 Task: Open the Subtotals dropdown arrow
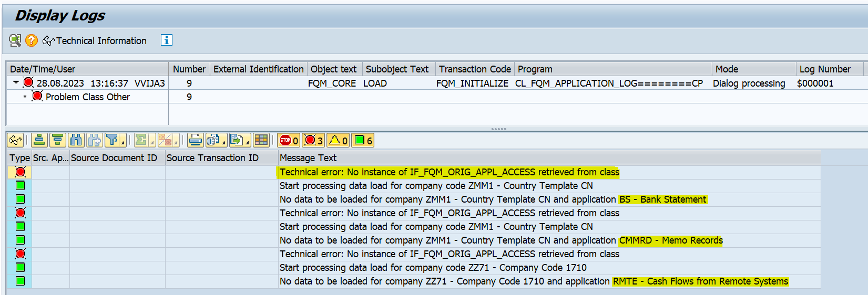[x=176, y=141]
